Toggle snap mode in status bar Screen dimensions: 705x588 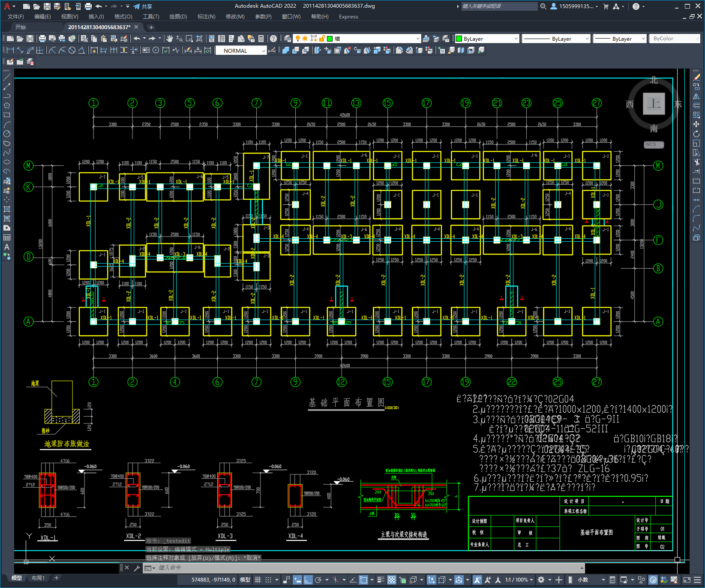tap(268, 580)
